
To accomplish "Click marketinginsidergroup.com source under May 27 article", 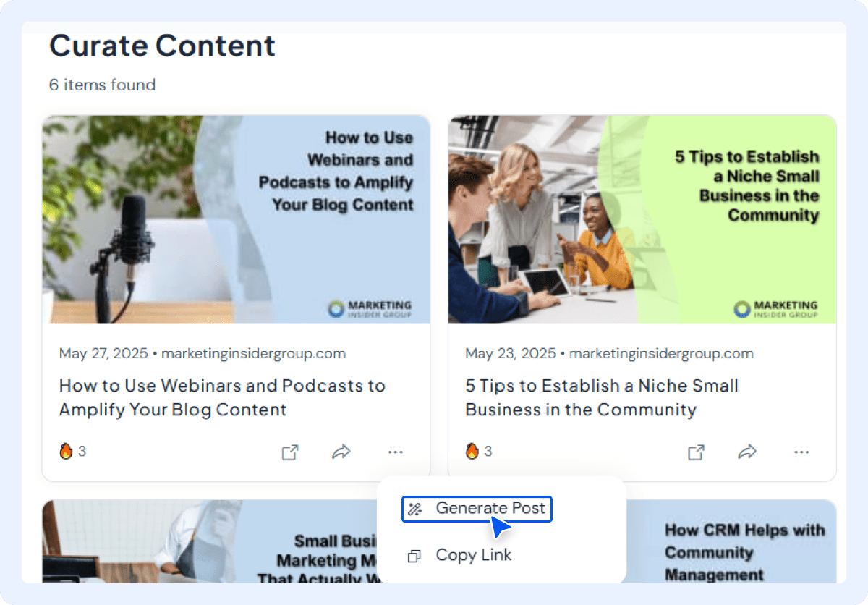I will [253, 354].
